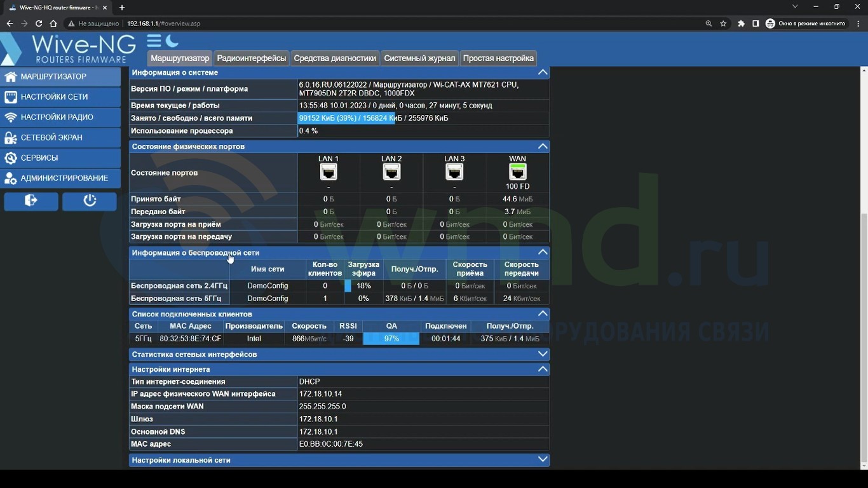Click the browser tab search chevron
The height and width of the screenshot is (488, 868).
coord(795,6)
